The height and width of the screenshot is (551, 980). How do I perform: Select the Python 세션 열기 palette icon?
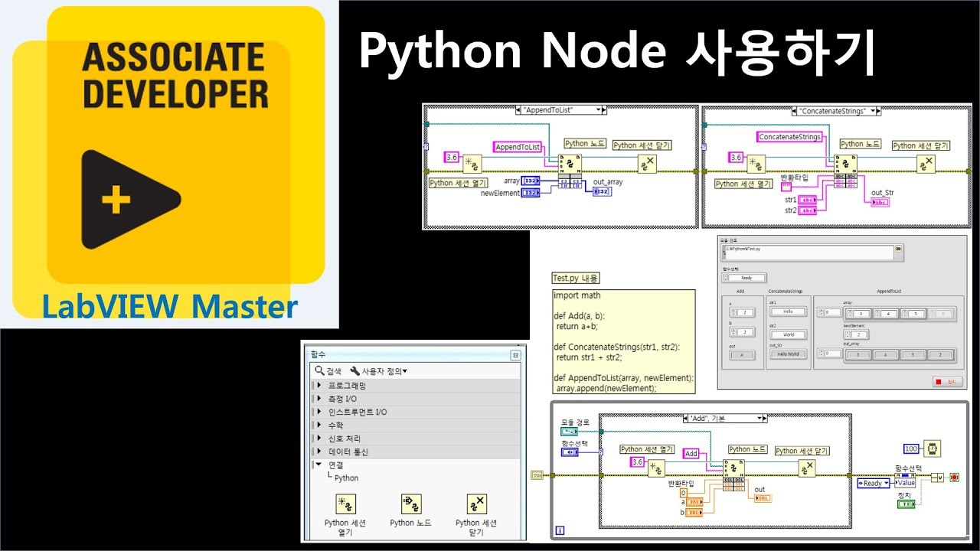[x=346, y=504]
